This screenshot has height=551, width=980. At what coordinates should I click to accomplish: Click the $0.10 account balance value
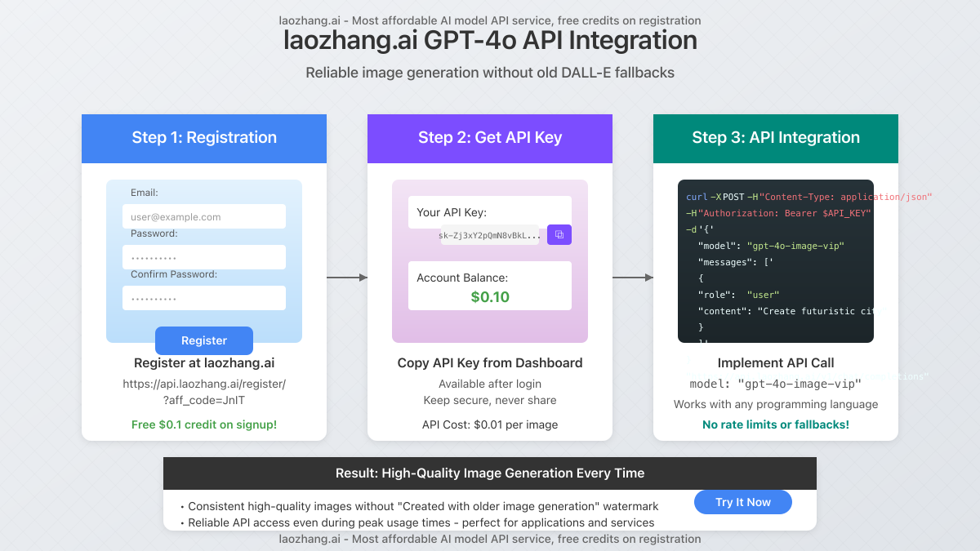coord(490,297)
